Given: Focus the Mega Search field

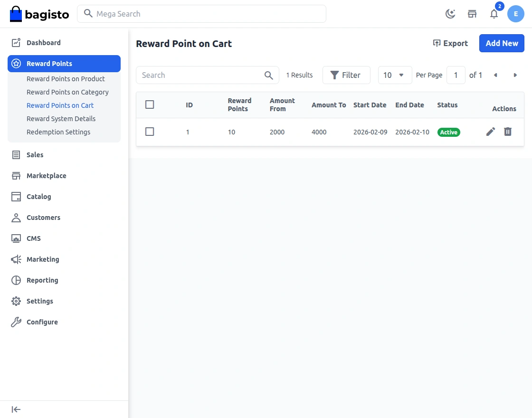Looking at the screenshot, I should (x=201, y=14).
